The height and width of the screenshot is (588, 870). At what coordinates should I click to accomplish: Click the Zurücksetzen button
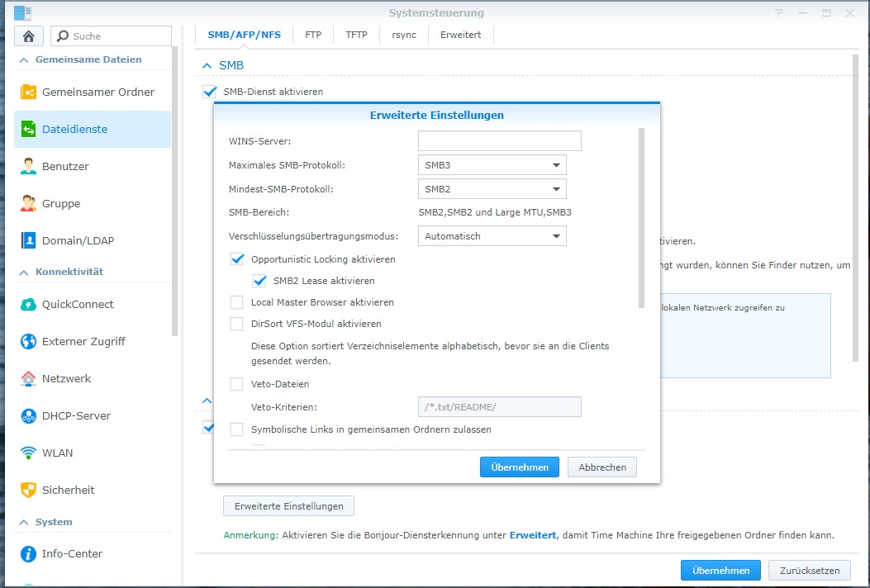pyautogui.click(x=810, y=571)
